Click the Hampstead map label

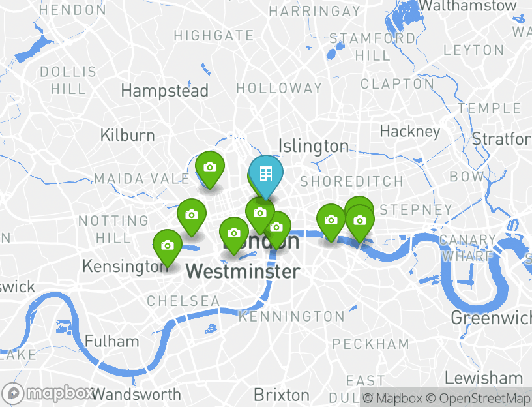164,91
